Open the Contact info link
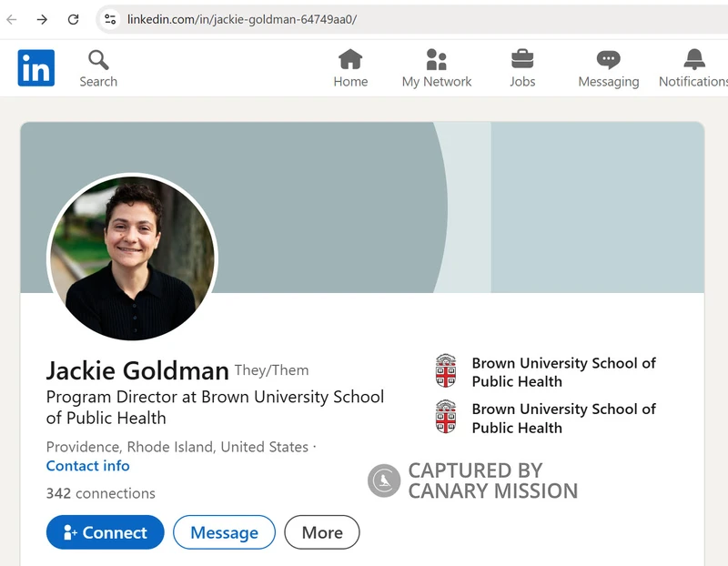 tap(87, 466)
